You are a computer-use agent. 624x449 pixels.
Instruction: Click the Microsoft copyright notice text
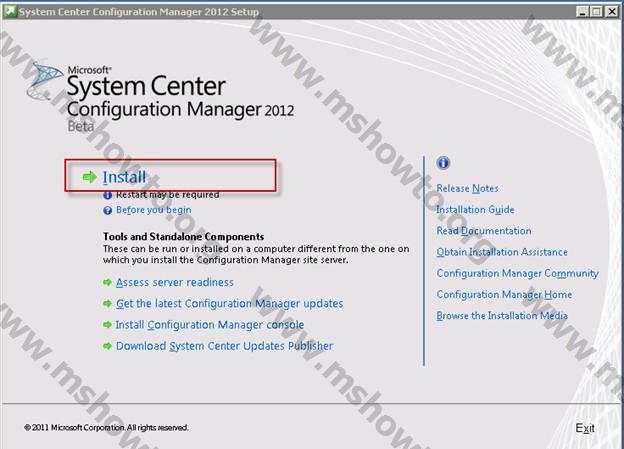coord(106,428)
